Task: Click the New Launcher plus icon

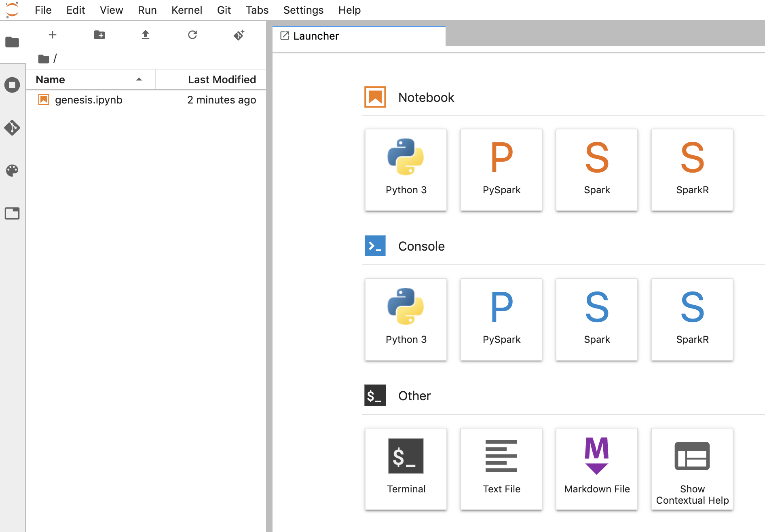Action: coord(53,35)
